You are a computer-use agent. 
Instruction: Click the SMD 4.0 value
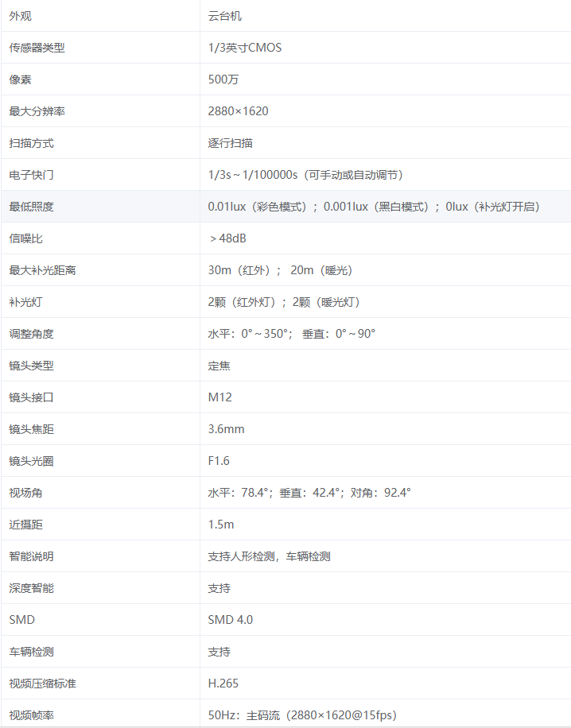231,620
